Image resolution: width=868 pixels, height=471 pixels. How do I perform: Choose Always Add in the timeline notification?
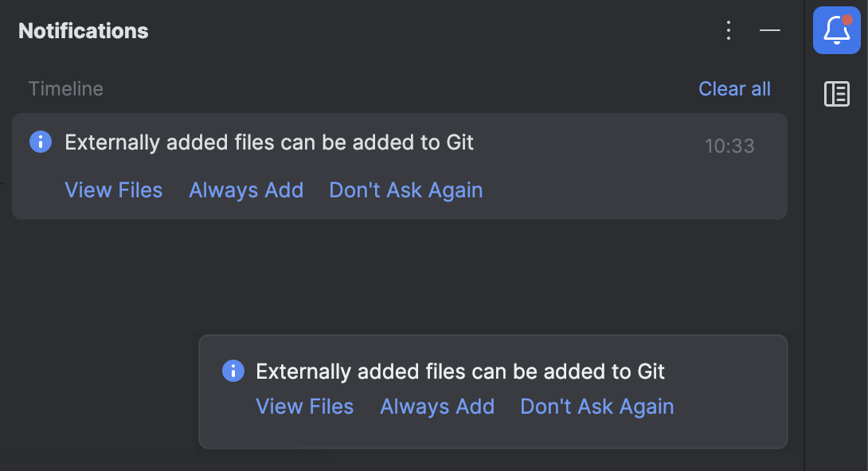pos(245,189)
